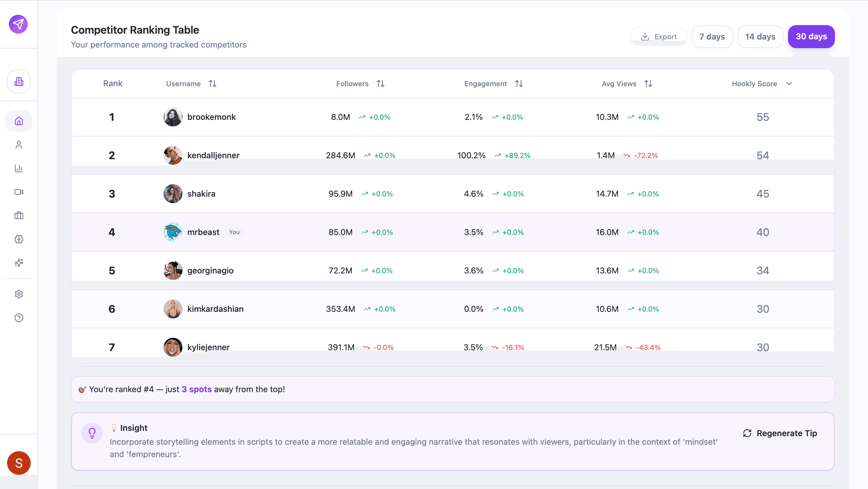Expand Hookly Score sort chevron

click(789, 84)
